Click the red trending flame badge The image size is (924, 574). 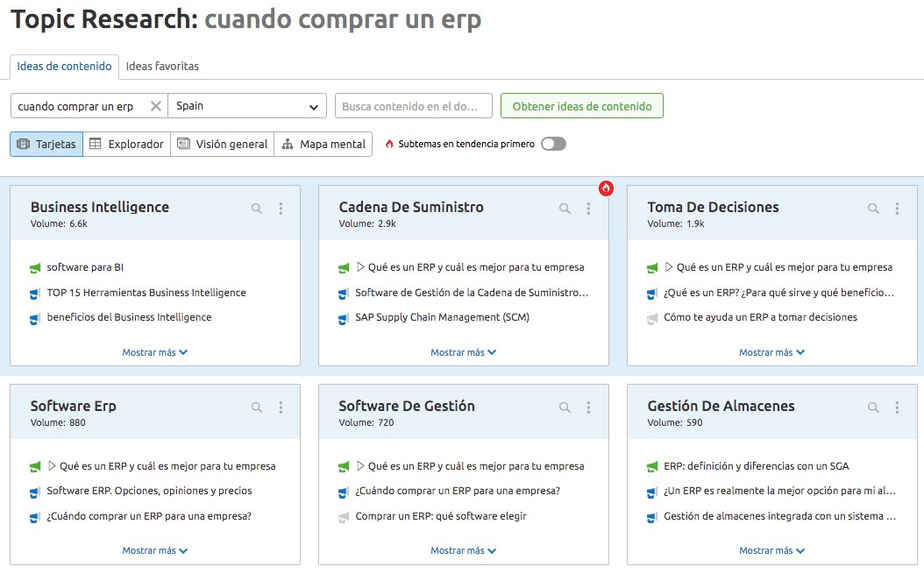[x=606, y=188]
